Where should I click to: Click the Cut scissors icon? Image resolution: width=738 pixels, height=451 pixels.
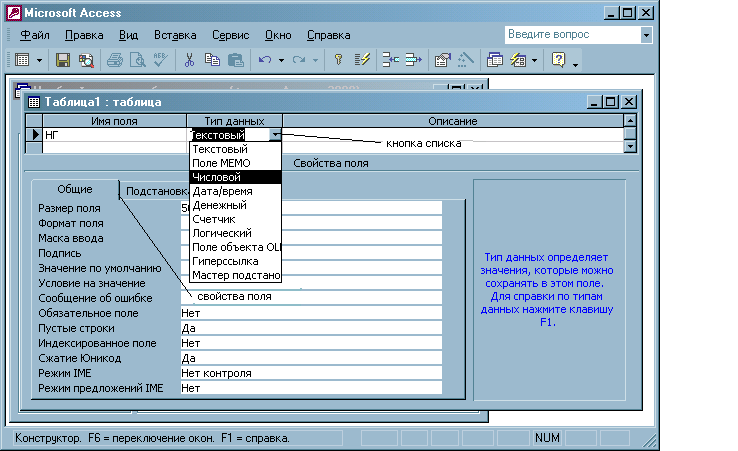pos(189,60)
